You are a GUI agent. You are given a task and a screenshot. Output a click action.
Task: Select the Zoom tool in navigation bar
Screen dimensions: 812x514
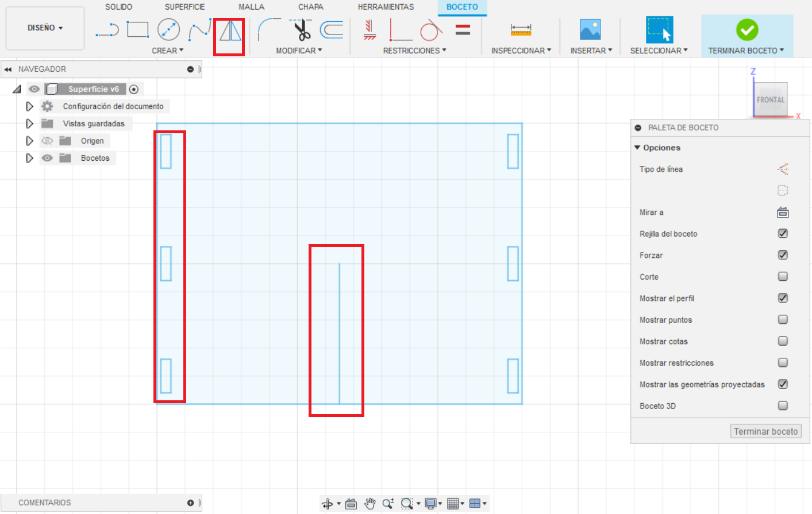point(388,504)
